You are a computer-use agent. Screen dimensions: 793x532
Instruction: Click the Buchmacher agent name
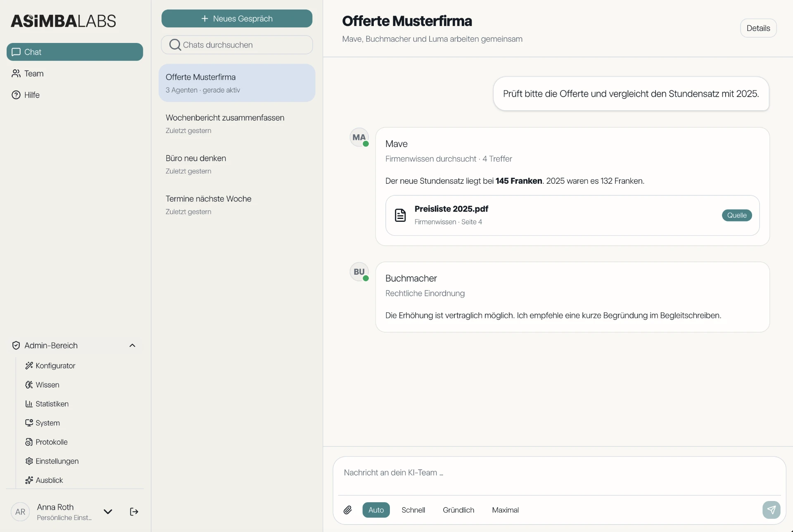pyautogui.click(x=411, y=278)
